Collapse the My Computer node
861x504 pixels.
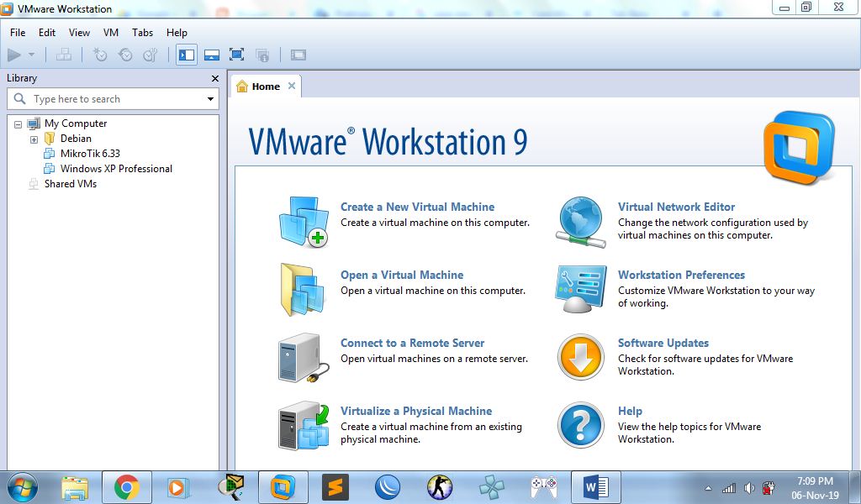[x=18, y=123]
